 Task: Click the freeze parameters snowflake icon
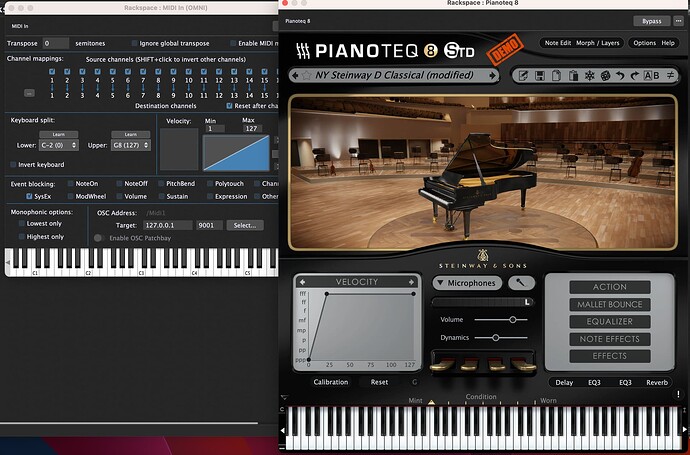point(589,76)
